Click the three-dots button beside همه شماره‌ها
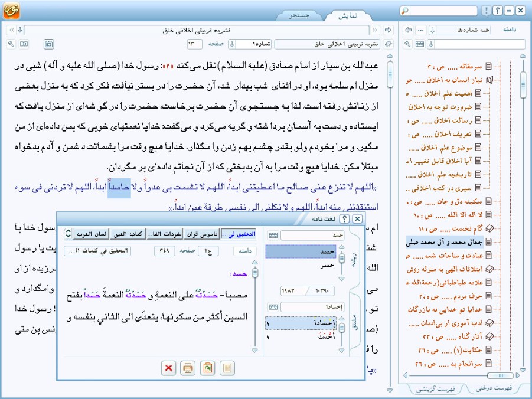532x399 pixels. click(x=421, y=30)
